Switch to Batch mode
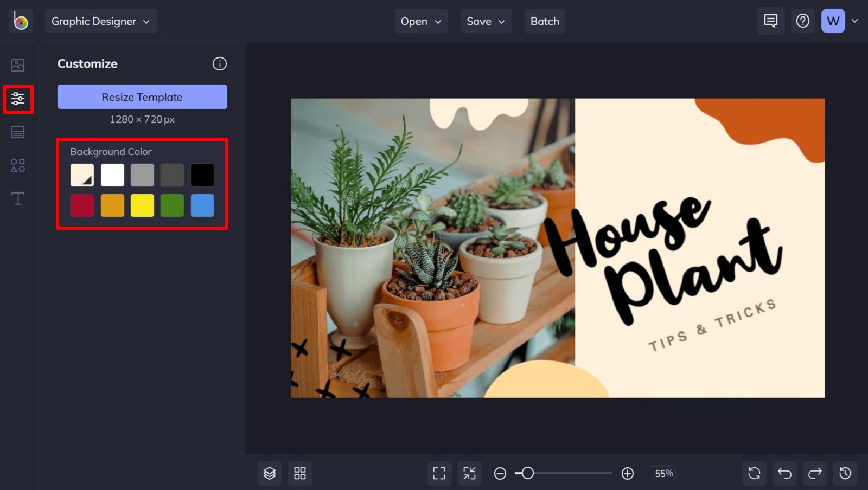 click(x=545, y=21)
